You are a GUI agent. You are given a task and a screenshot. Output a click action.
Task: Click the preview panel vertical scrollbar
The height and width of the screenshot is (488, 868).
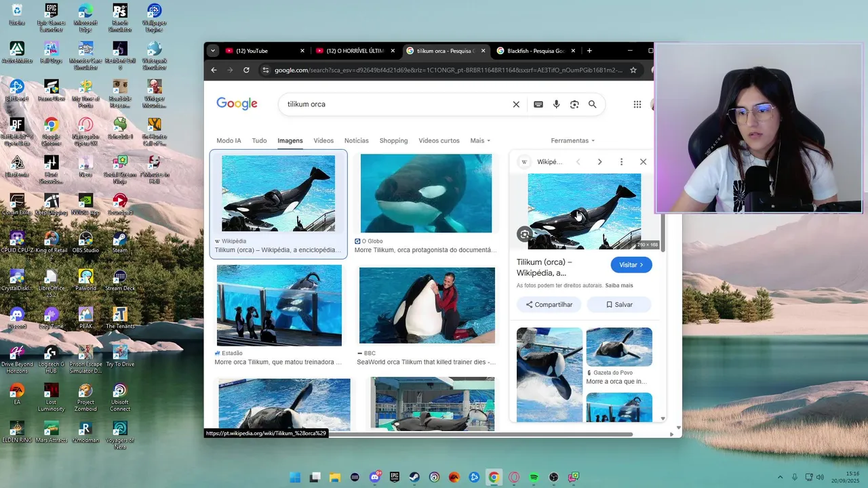click(663, 234)
